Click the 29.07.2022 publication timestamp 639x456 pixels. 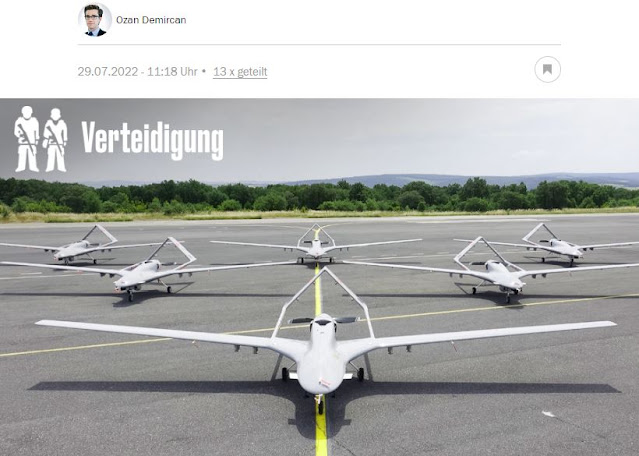137,72
